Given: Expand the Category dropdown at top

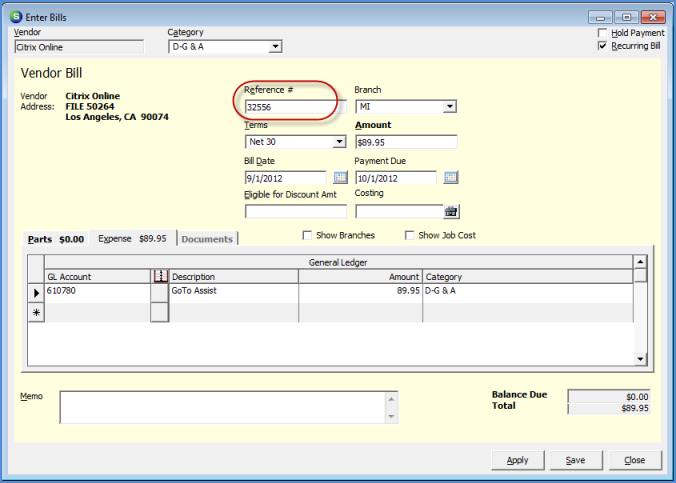Looking at the screenshot, I should [275, 47].
